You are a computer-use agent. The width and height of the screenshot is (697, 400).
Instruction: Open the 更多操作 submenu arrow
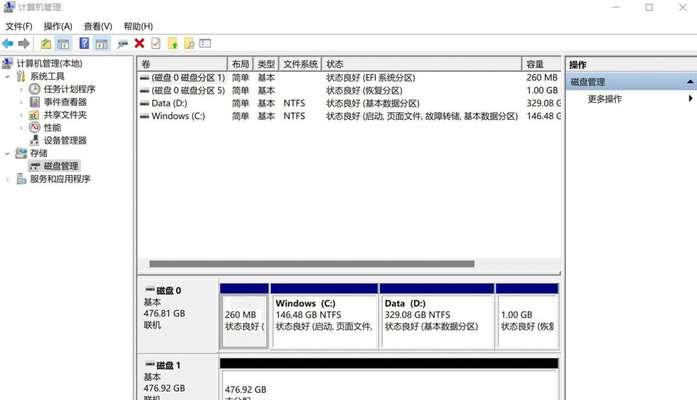point(690,98)
